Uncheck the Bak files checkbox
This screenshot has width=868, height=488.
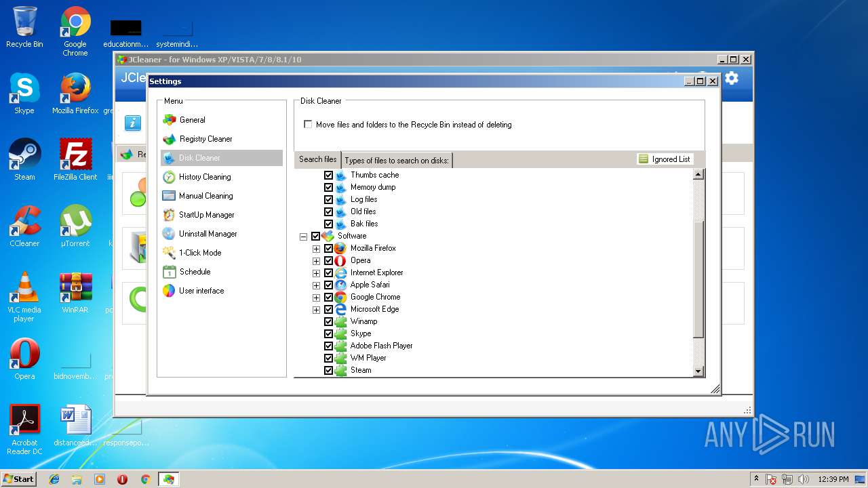click(x=328, y=224)
